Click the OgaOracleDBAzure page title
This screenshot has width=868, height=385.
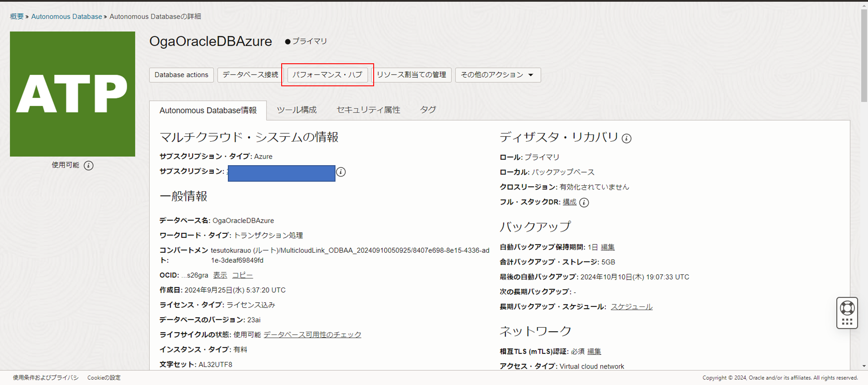210,41
